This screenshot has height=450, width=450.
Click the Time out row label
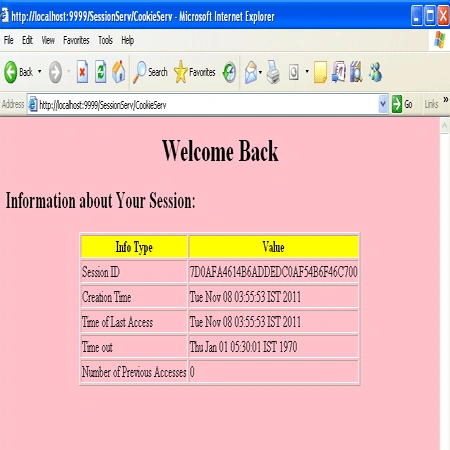tap(97, 347)
